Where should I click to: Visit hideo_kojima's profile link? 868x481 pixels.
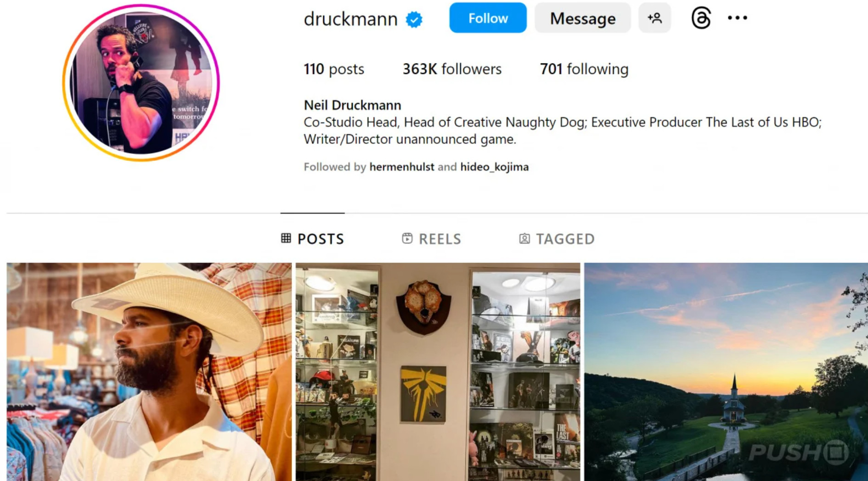(x=494, y=167)
